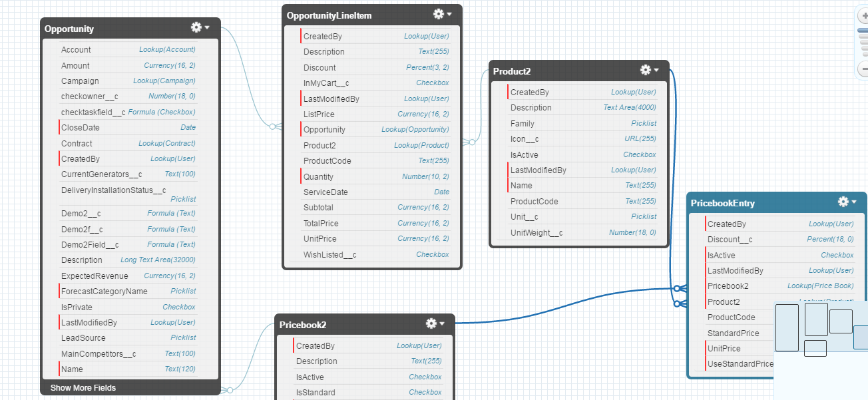This screenshot has height=400, width=868.
Task: Click the Account field in Opportunity
Action: coord(128,50)
